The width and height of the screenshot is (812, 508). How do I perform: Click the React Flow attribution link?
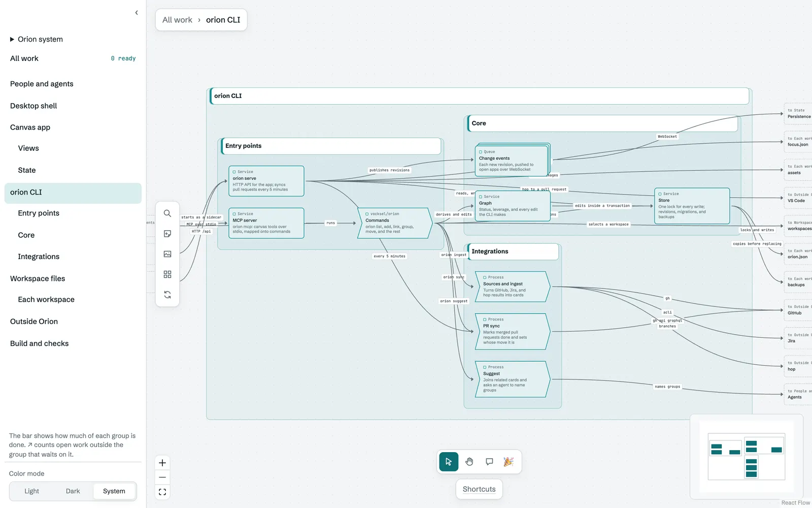tap(795, 503)
